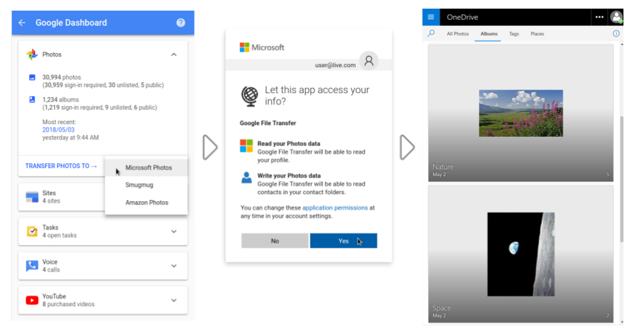The height and width of the screenshot is (334, 644).
Task: Click the Google Photos pinwheel icon
Action: pyautogui.click(x=32, y=54)
